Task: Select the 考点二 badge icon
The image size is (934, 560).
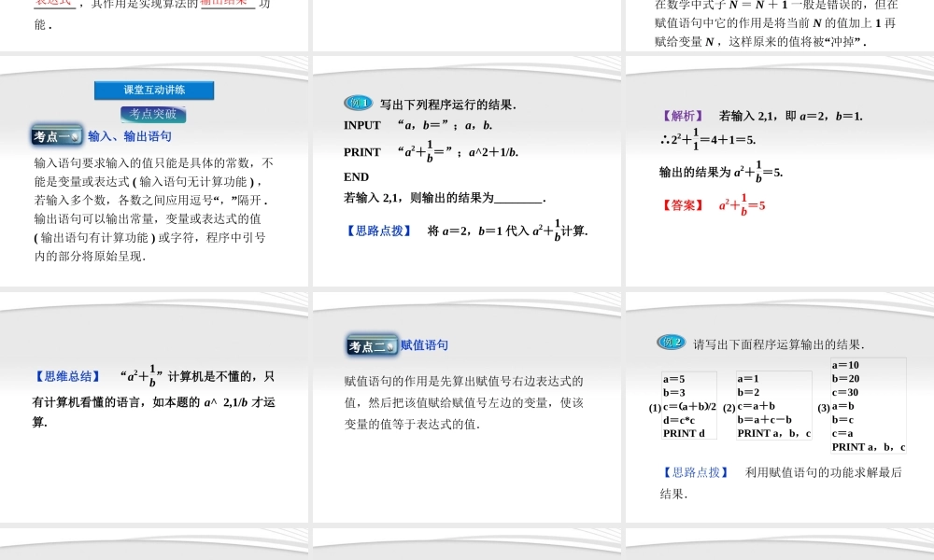Action: (x=373, y=345)
